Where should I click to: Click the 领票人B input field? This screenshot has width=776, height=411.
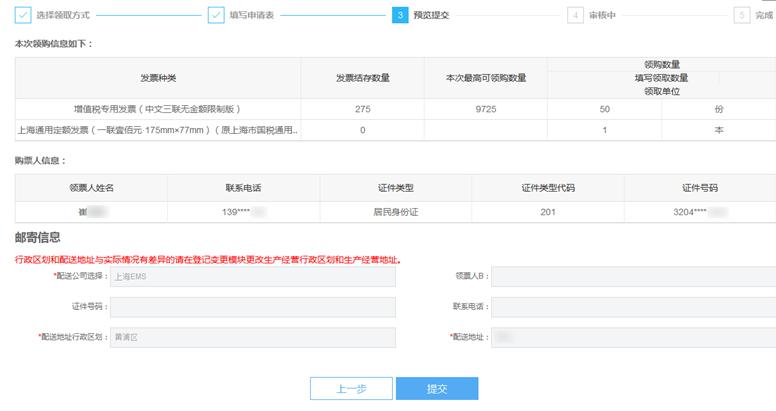point(632,277)
